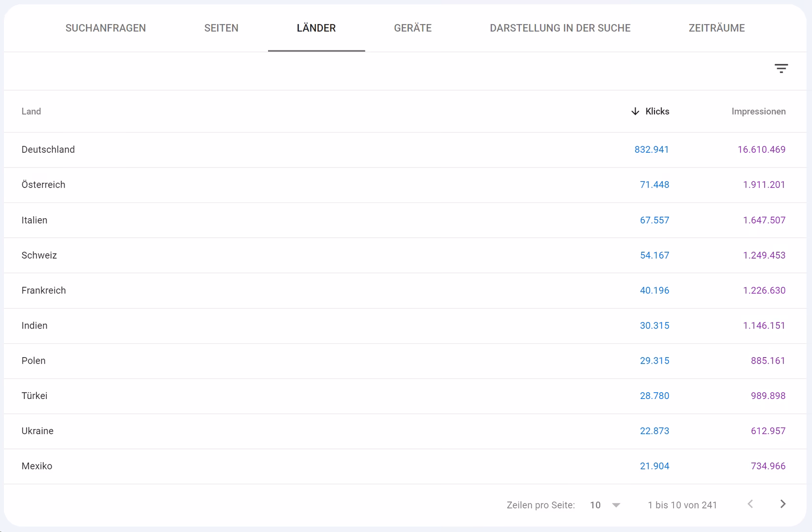Select the Österreich row

click(43, 185)
